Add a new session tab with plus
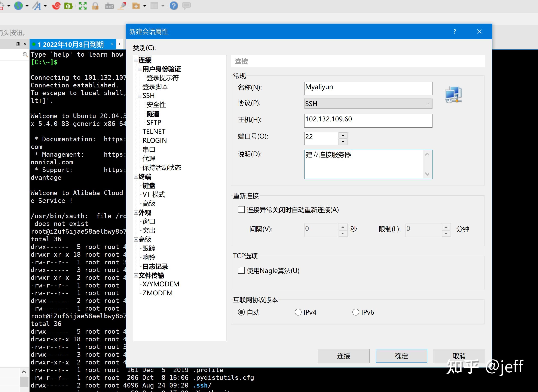Viewport: 538px width, 392px height. click(x=119, y=44)
